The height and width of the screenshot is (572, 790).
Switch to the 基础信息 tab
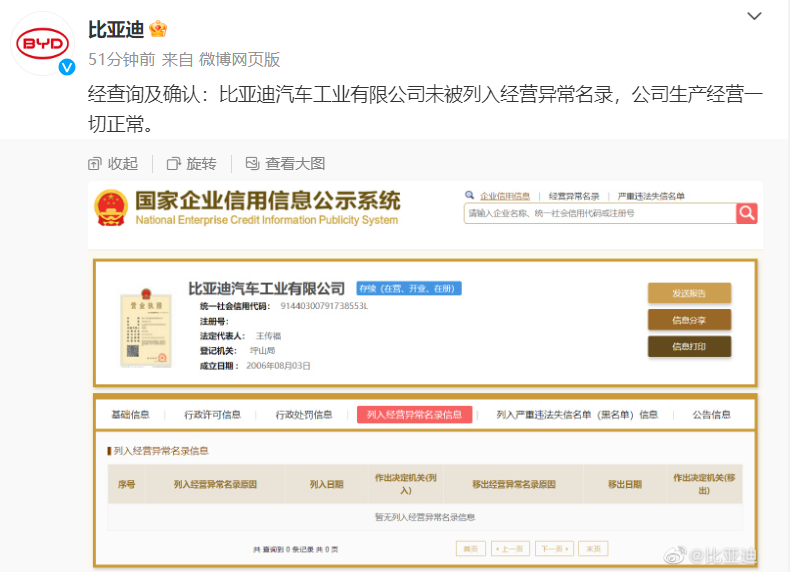pos(130,414)
